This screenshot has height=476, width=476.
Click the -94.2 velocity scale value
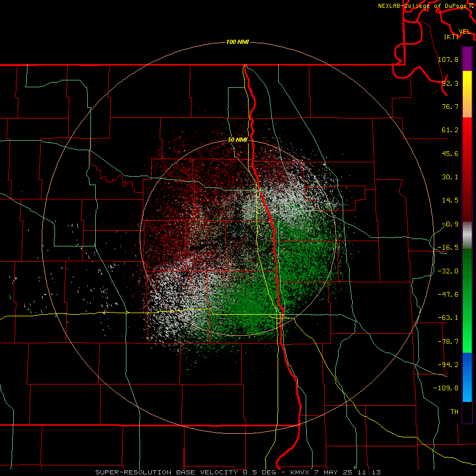(448, 364)
